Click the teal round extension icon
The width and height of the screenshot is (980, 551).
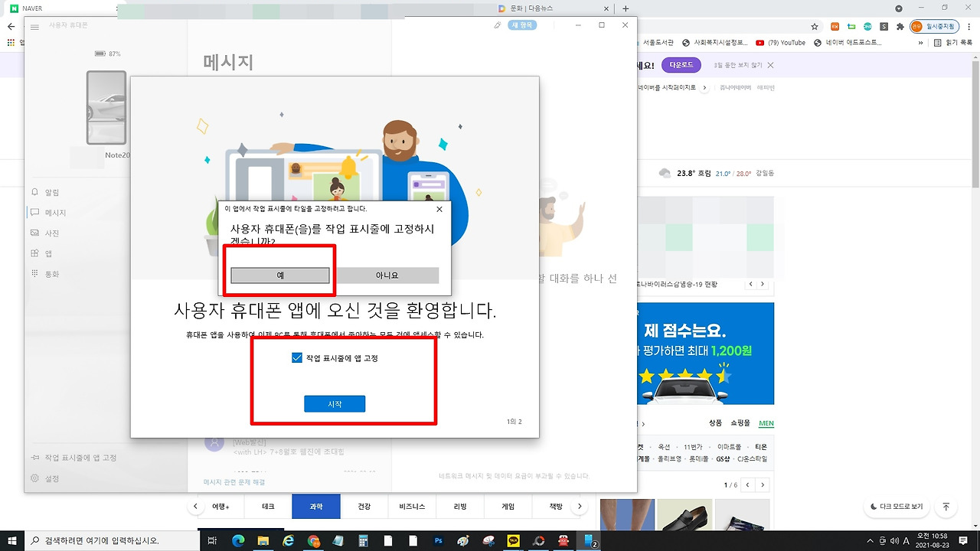pyautogui.click(x=867, y=27)
